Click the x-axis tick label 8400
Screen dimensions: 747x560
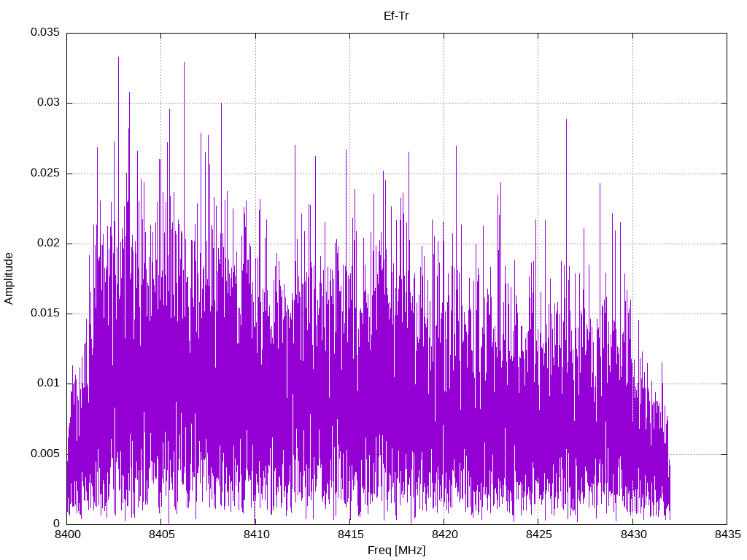(67, 534)
